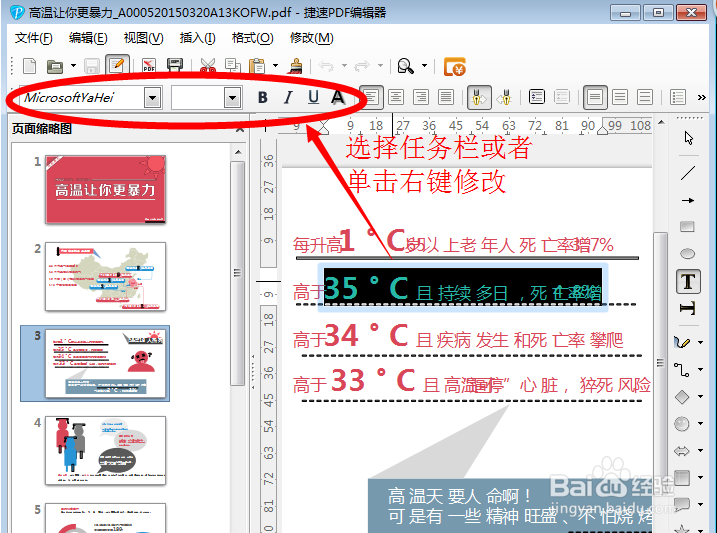Open the MicrosoftYaHei font name dropdown
This screenshot has height=533, width=717.
pyautogui.click(x=153, y=97)
